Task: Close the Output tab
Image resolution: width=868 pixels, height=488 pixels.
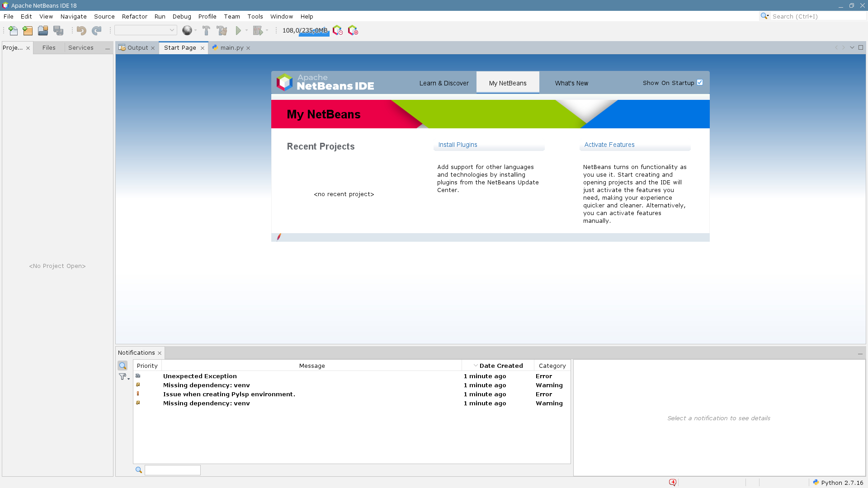Action: [153, 48]
